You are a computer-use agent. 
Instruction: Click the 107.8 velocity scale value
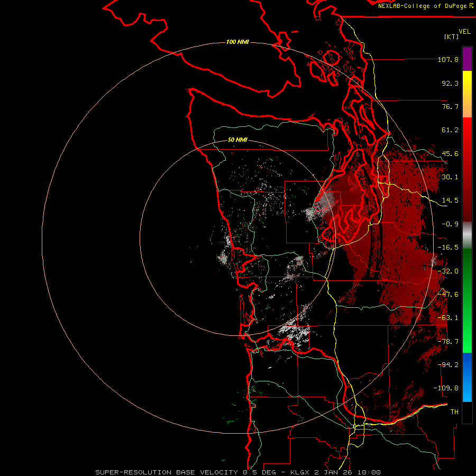pos(448,59)
